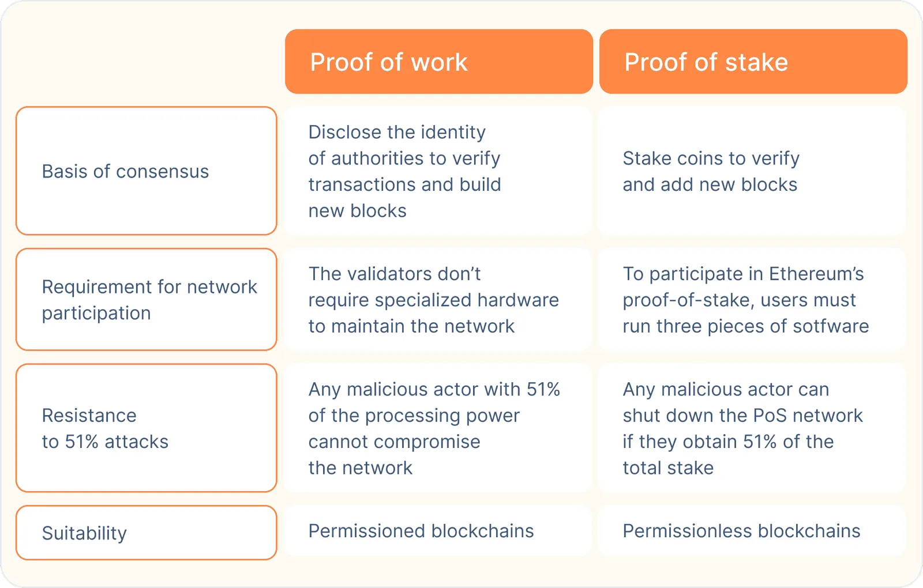Viewport: 923px width, 588px height.
Task: Click the words new blocks under Proof of work
Action: [357, 211]
